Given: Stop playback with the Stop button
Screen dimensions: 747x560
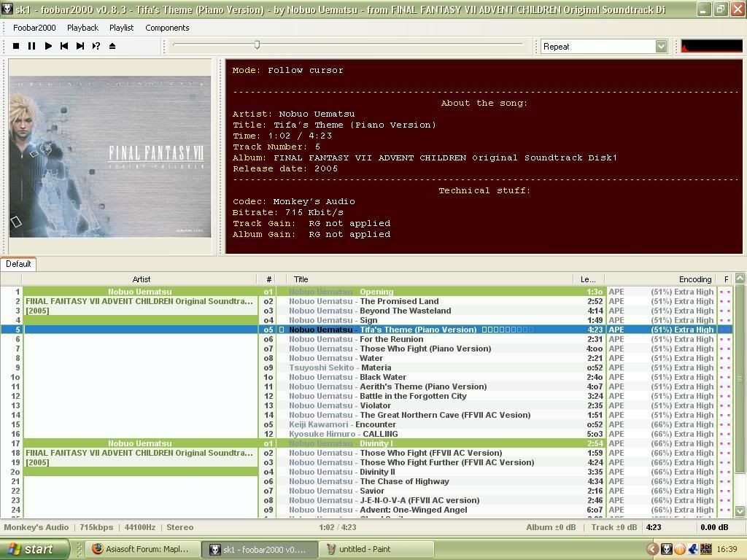Looking at the screenshot, I should [x=16, y=46].
